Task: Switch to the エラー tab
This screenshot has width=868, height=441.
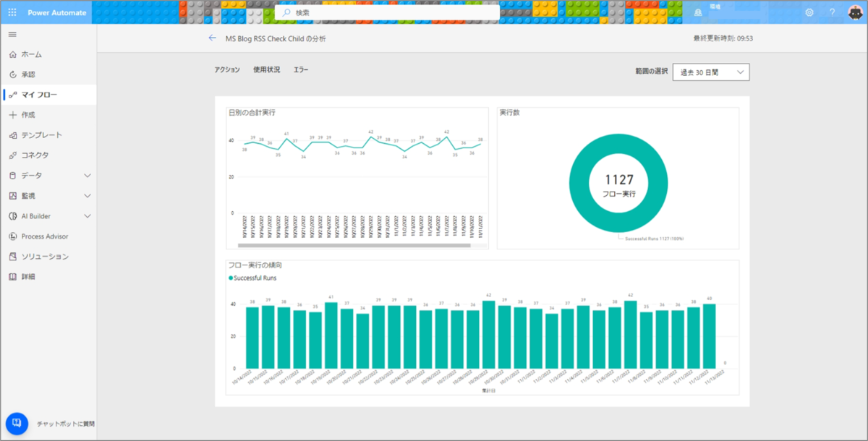Action: coord(301,70)
